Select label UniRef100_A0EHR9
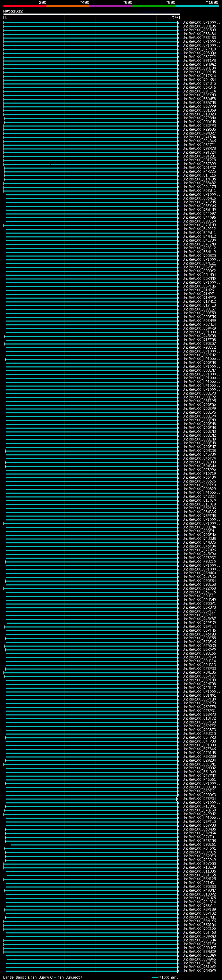Image resolution: width=222 pixels, height=980 pixels. tap(199, 321)
